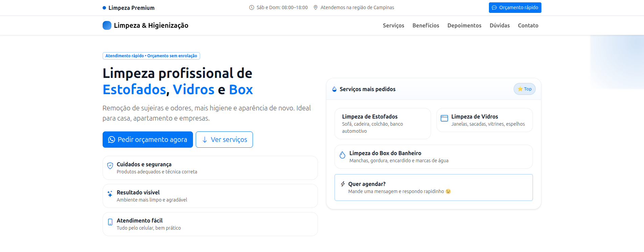
Task: Open the Contato menu item
Action: point(528,25)
